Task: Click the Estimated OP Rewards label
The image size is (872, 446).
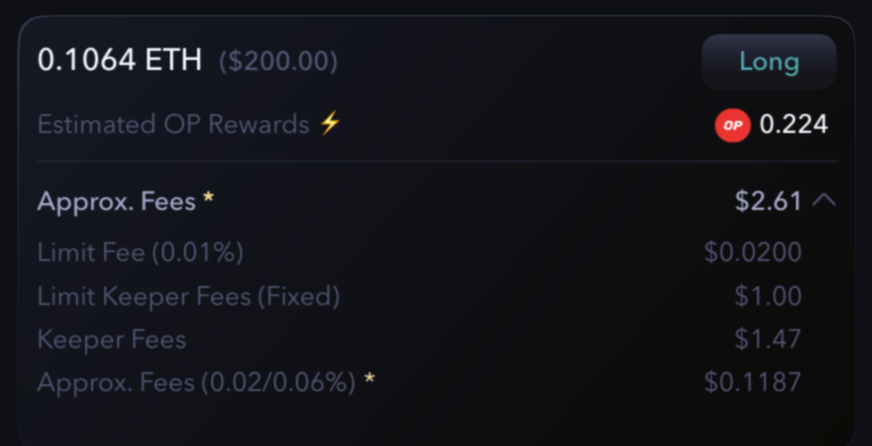Action: click(x=173, y=125)
